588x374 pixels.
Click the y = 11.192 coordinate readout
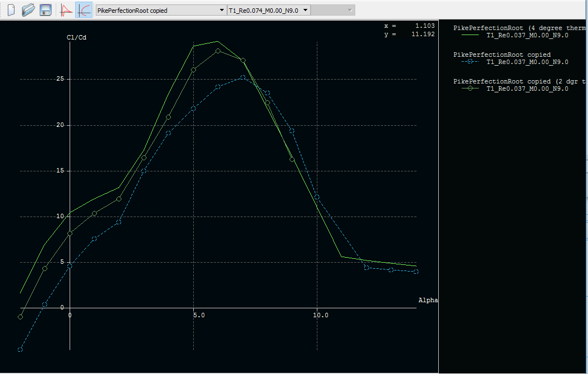pyautogui.click(x=409, y=34)
